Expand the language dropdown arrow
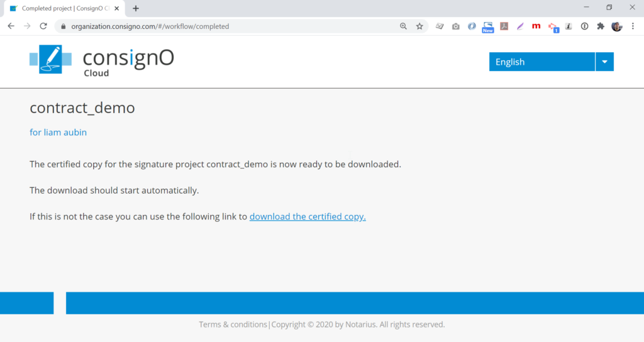 pyautogui.click(x=604, y=62)
